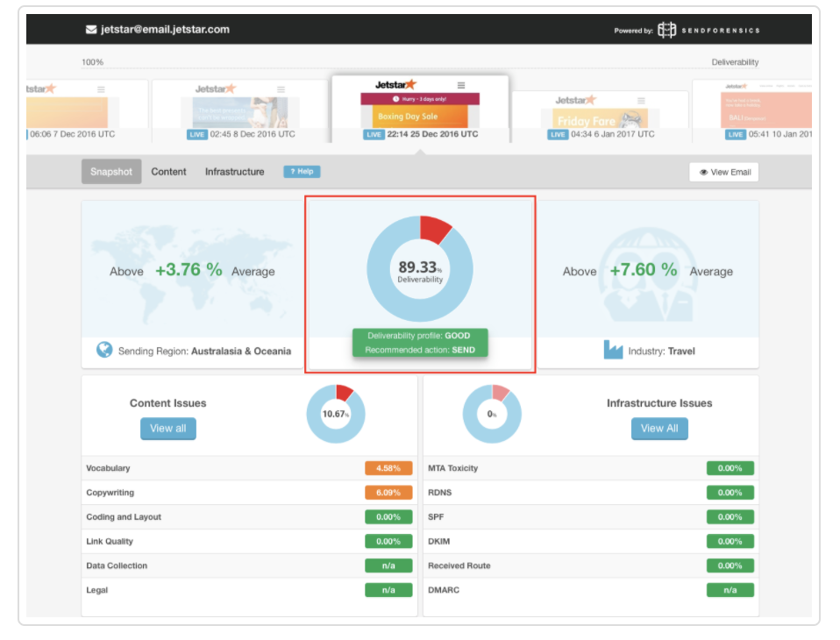Click View all under Content Issues

tap(167, 429)
